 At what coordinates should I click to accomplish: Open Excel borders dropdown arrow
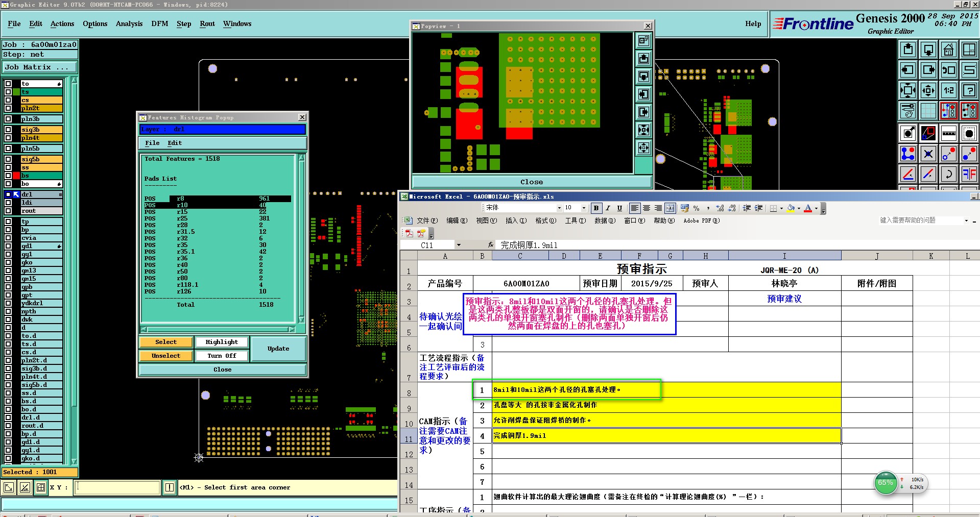(x=782, y=208)
